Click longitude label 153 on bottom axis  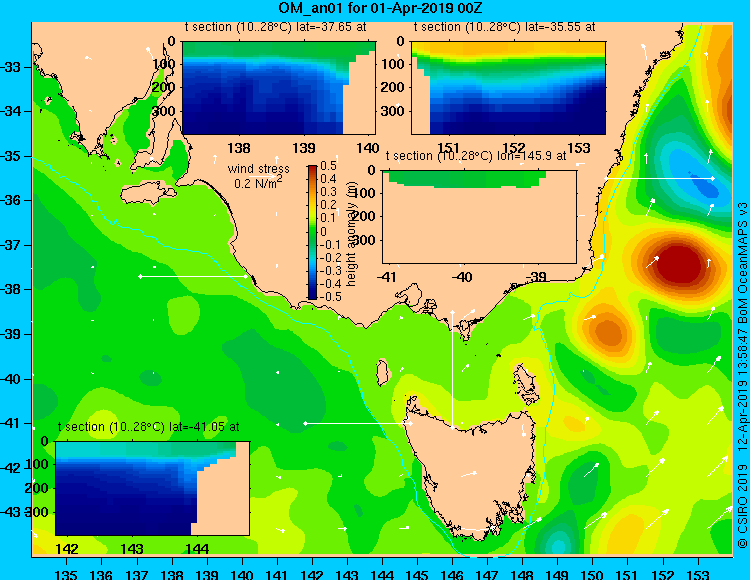698,575
